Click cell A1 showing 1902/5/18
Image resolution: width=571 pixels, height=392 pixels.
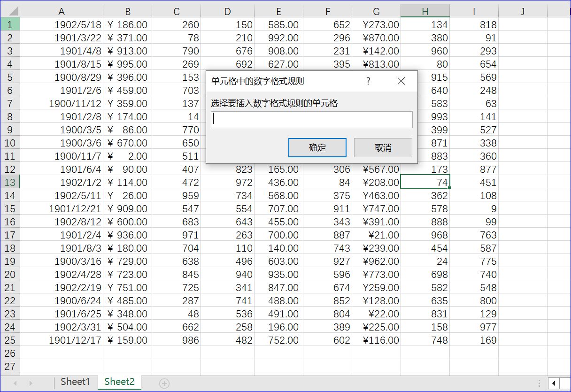(x=62, y=24)
